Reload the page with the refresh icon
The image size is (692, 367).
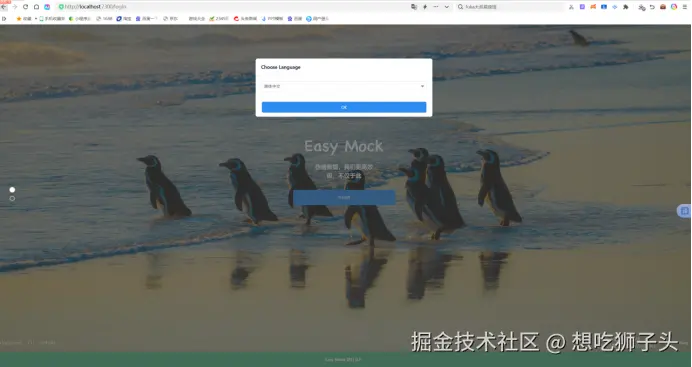click(x=25, y=7)
